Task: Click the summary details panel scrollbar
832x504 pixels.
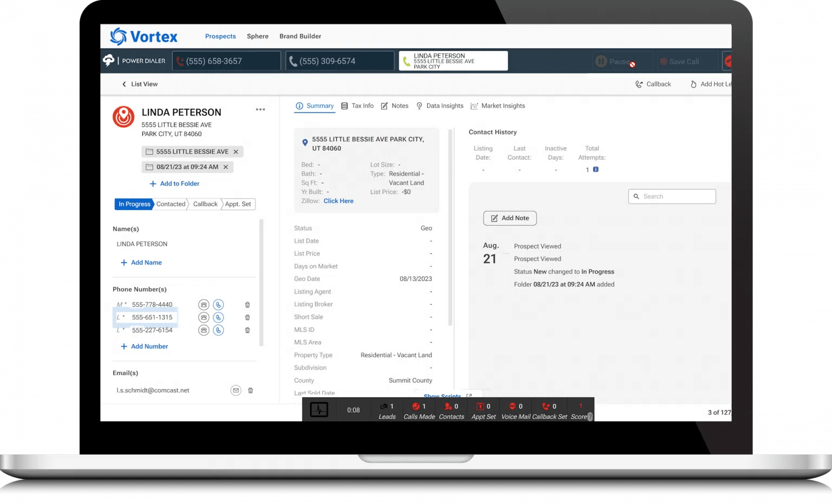Action: pyautogui.click(x=450, y=227)
